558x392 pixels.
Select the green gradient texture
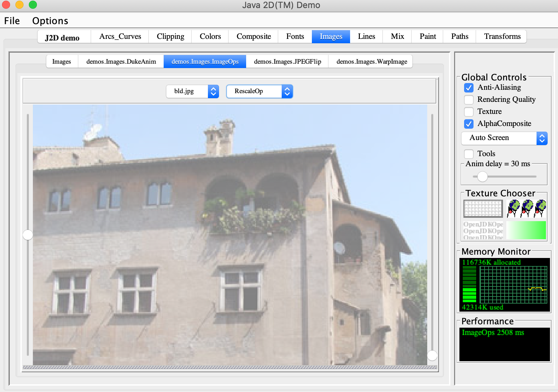point(526,231)
